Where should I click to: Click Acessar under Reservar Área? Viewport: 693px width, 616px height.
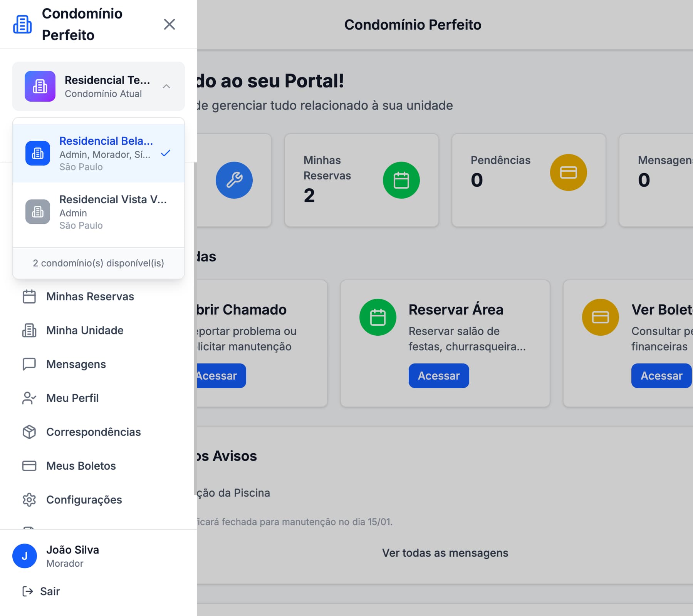click(438, 376)
